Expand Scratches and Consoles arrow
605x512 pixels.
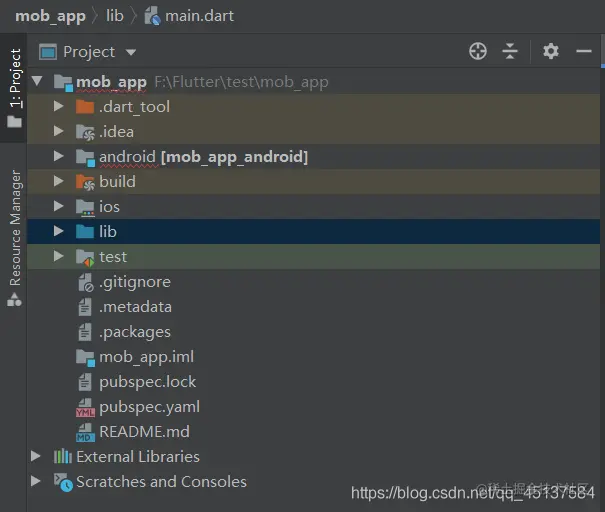pos(35,481)
